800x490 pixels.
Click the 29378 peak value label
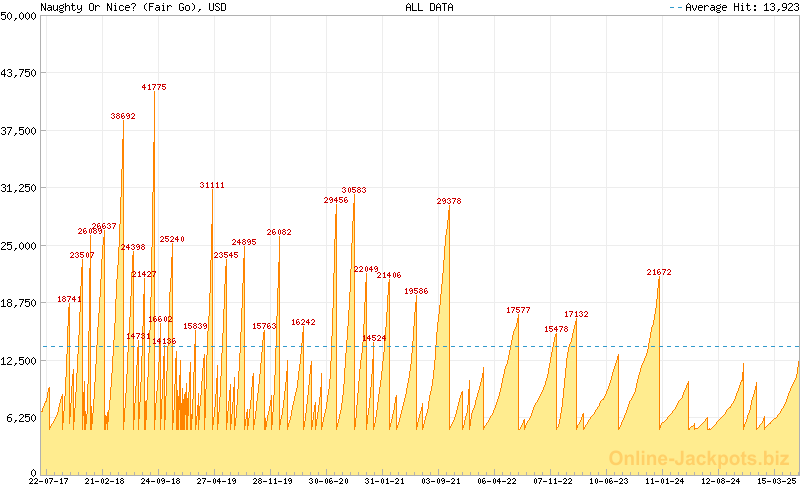pos(449,201)
